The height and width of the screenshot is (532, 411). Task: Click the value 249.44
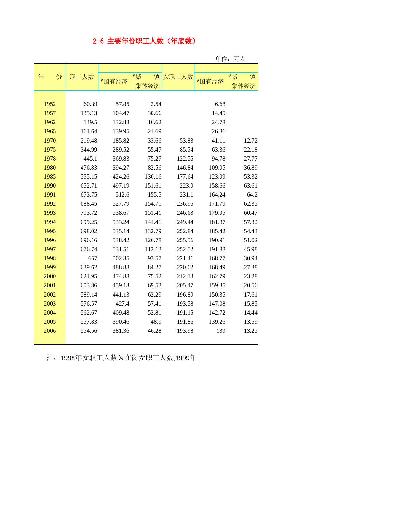[185, 222]
